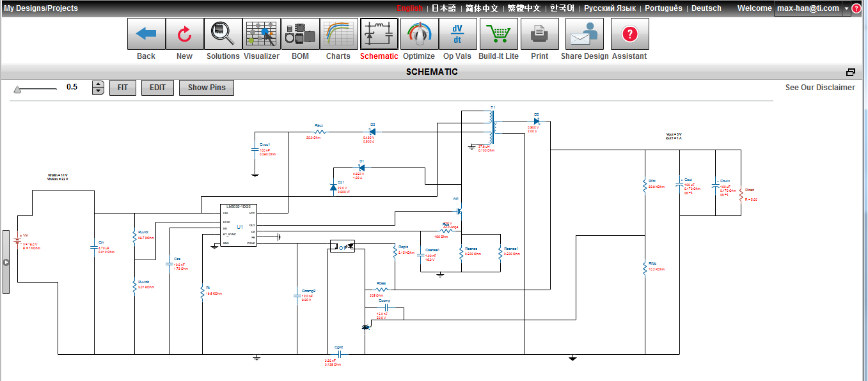
Task: Open My Designs/Projects
Action: pos(41,8)
